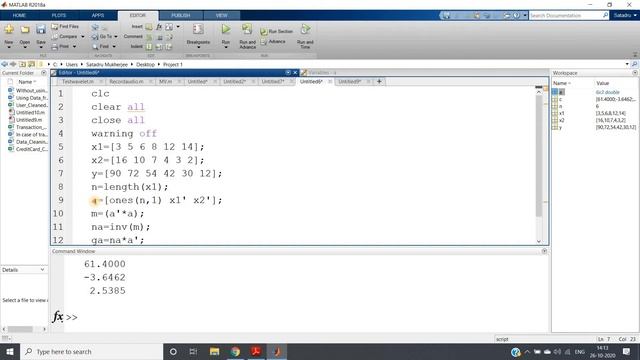Switch to the VIEW ribbon tab
The height and width of the screenshot is (360, 640).
coord(222,16)
